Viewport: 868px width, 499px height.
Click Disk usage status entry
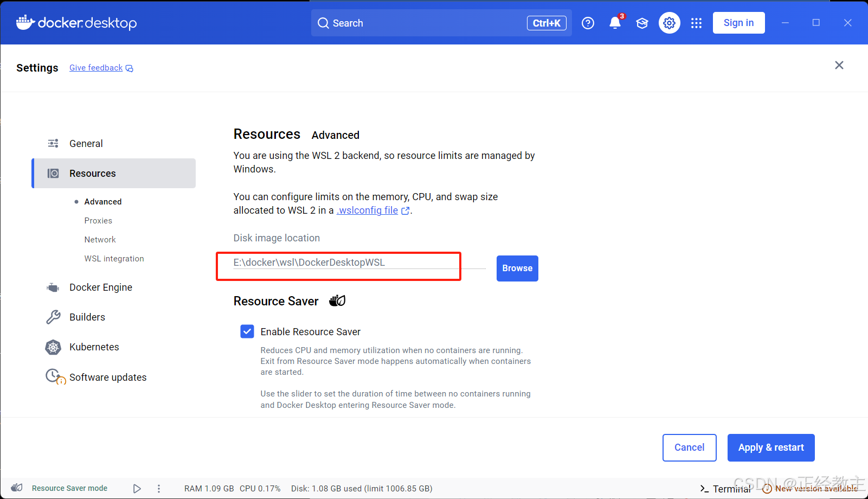[362, 488]
